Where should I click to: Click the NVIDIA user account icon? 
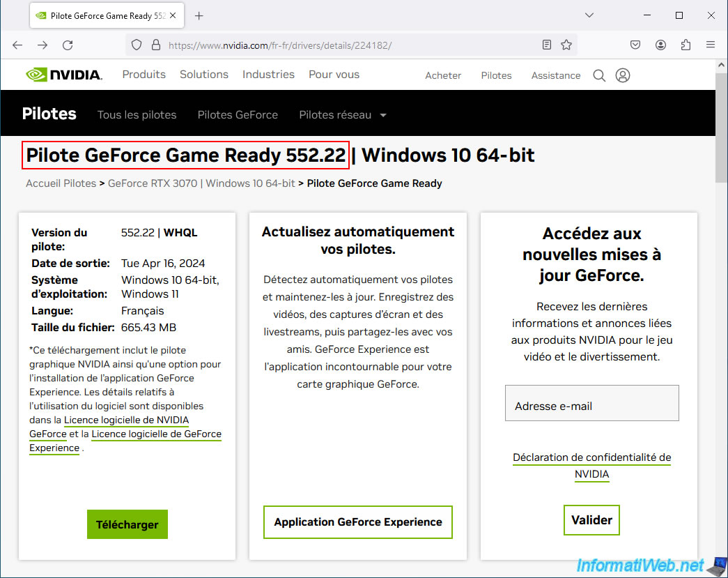(x=623, y=75)
